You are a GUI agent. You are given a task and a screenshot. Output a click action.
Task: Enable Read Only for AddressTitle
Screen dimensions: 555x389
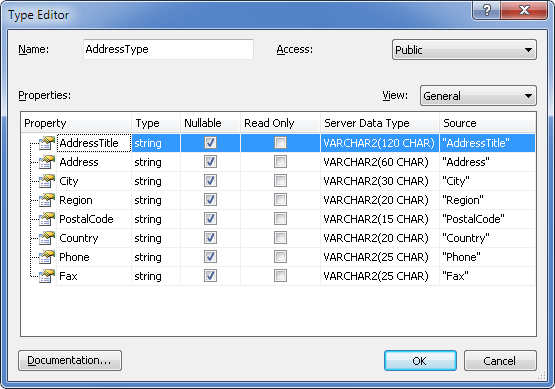point(280,143)
